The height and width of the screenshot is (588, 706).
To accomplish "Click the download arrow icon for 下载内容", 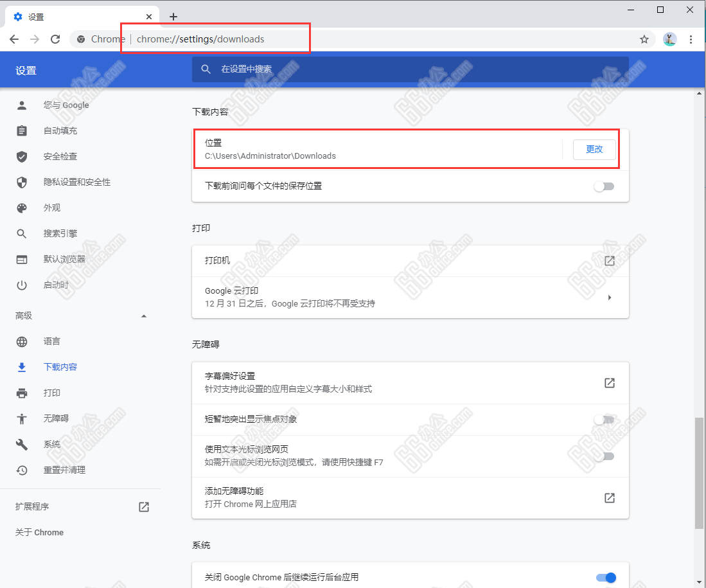I will [x=22, y=367].
